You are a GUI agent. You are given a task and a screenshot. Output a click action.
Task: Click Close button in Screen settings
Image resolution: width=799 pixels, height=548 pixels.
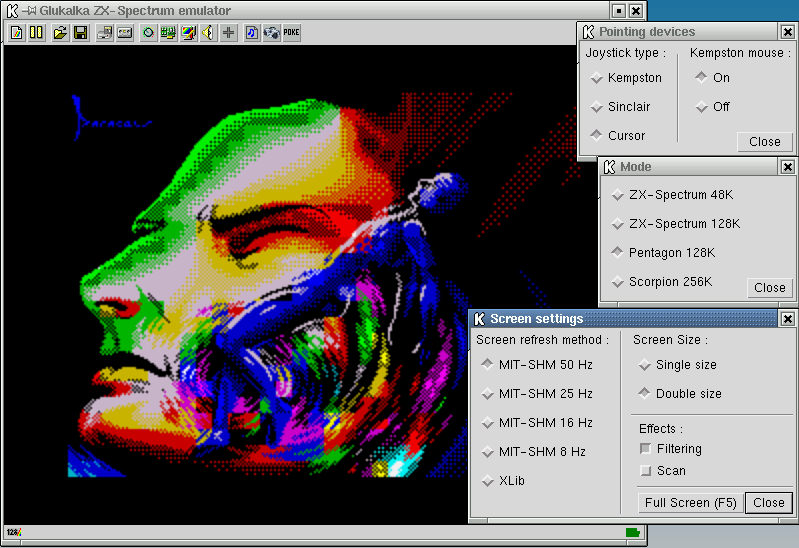click(768, 503)
